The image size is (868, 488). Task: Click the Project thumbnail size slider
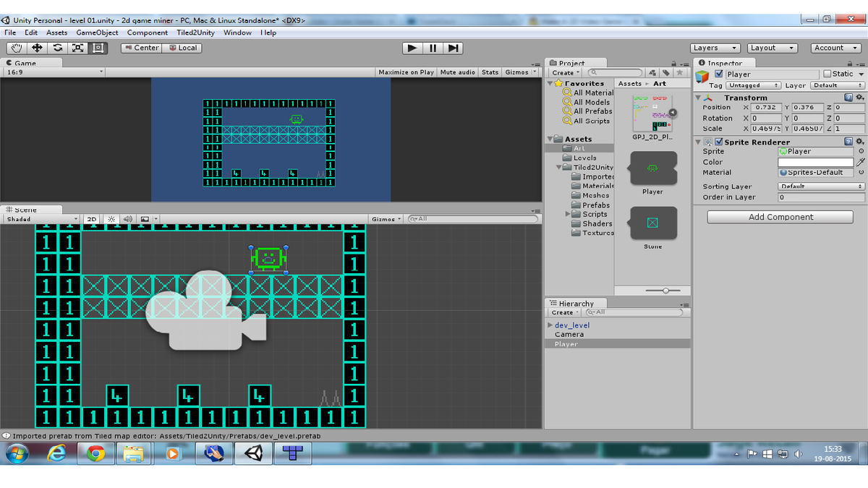[663, 290]
